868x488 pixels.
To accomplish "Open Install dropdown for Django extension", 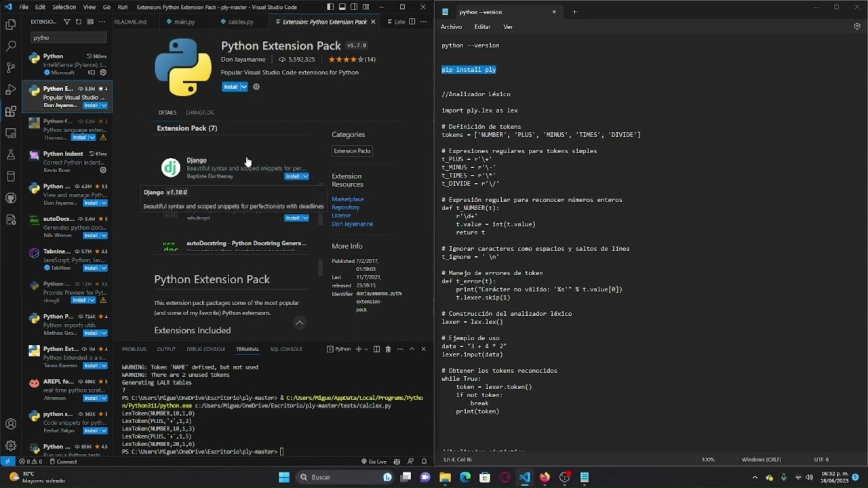I will coord(305,176).
